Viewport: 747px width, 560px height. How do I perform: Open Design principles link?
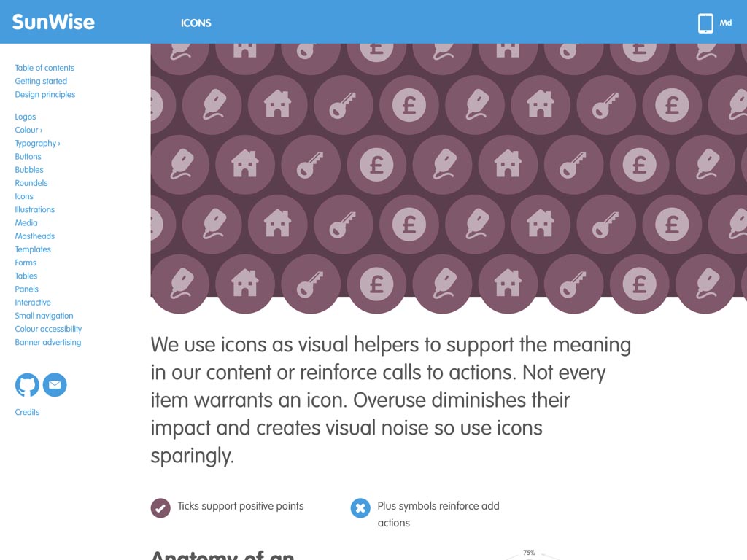(44, 94)
